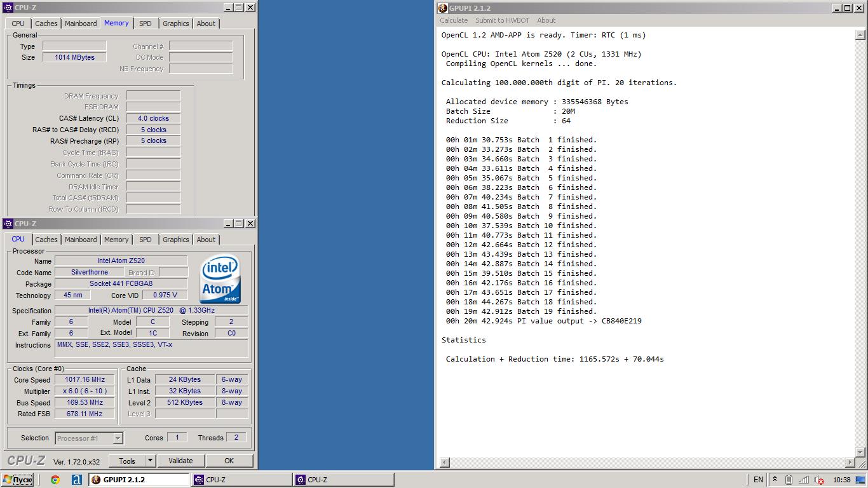Click GPUPI vertical scrollbar down arrow

860,452
